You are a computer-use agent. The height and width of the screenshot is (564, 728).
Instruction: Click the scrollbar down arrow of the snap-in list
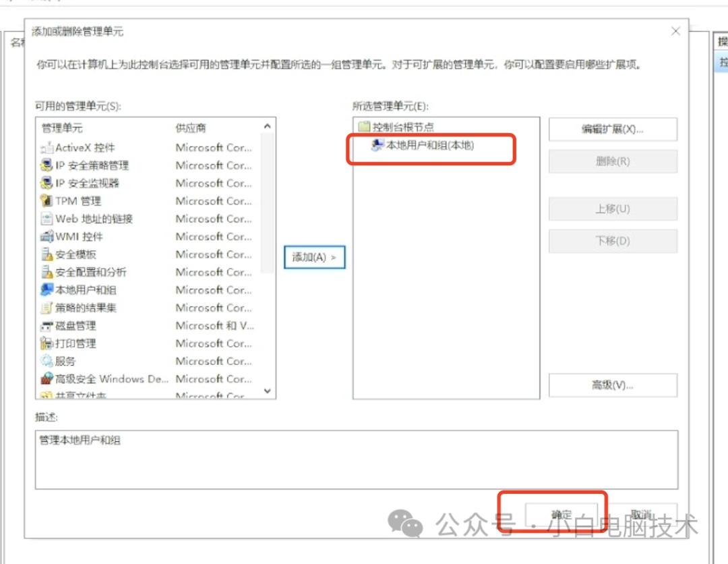[267, 391]
